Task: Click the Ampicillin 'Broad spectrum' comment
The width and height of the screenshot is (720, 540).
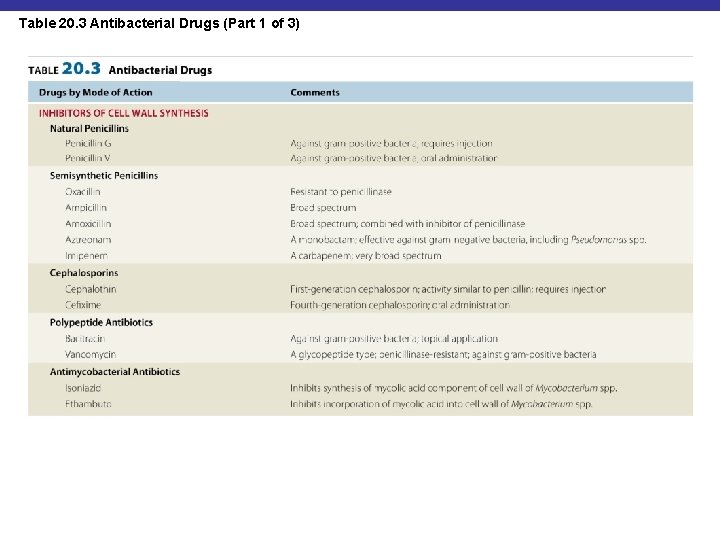Action: click(323, 208)
